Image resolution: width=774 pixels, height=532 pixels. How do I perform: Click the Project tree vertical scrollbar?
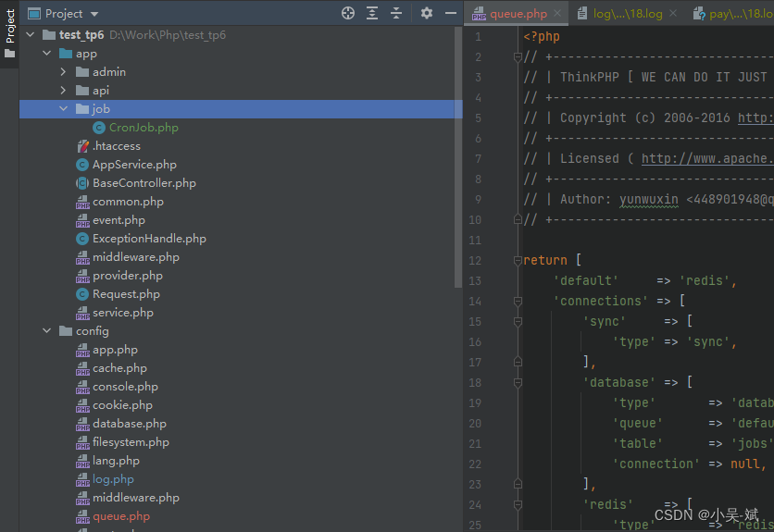pos(458,157)
